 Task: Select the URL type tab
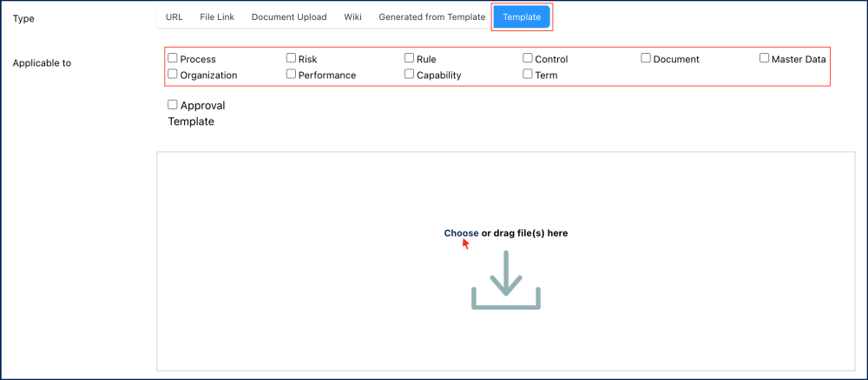click(x=174, y=16)
